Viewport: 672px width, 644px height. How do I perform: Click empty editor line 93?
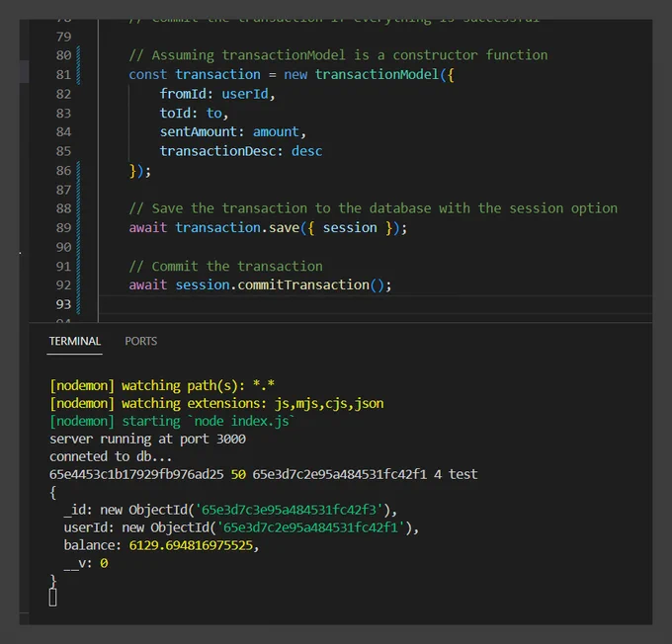click(x=376, y=304)
